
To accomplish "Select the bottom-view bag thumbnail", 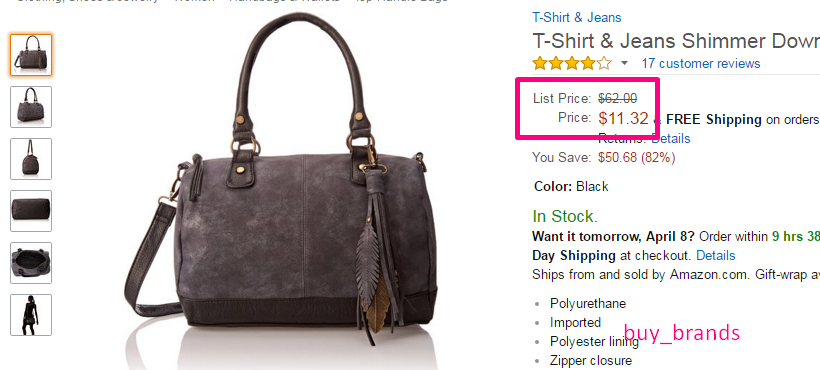I will [31, 211].
